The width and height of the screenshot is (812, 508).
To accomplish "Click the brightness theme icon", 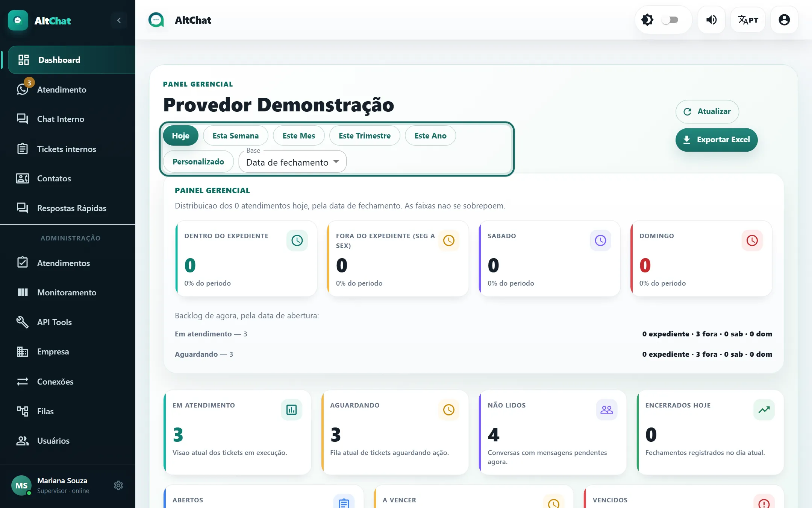I will click(647, 20).
